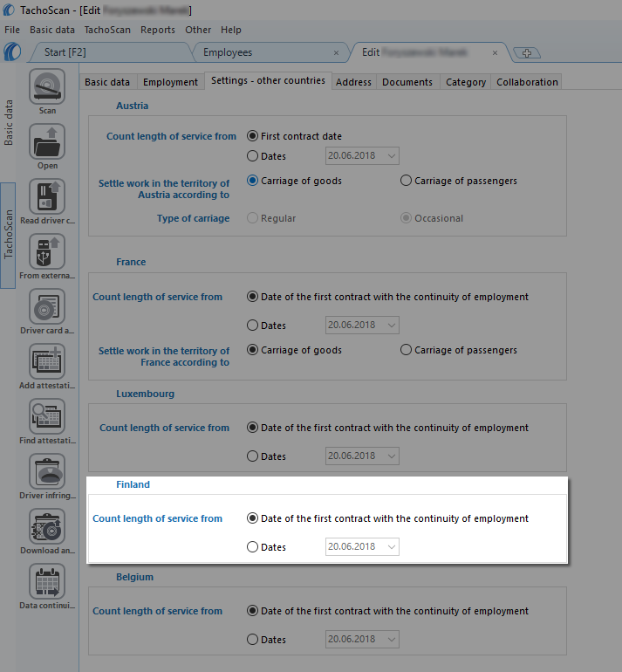622x672 pixels.
Task: Open the Driver card archive icon
Action: pos(47,306)
